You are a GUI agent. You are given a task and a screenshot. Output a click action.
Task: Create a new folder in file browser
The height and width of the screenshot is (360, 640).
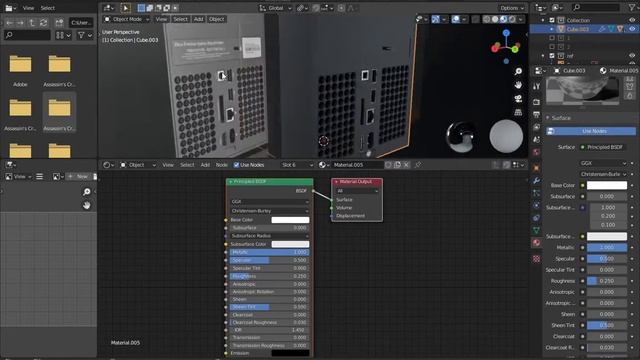59,23
